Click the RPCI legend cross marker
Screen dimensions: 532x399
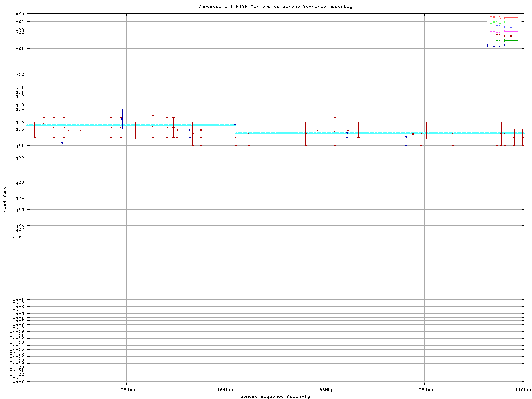511,32
